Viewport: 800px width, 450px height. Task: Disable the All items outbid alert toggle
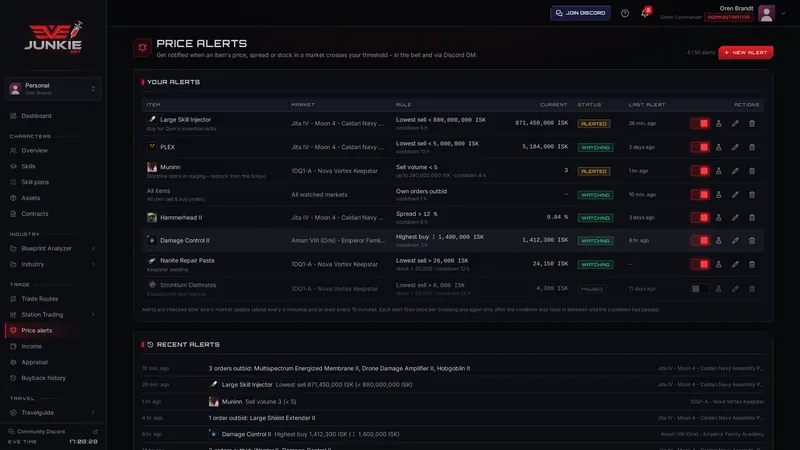point(699,194)
